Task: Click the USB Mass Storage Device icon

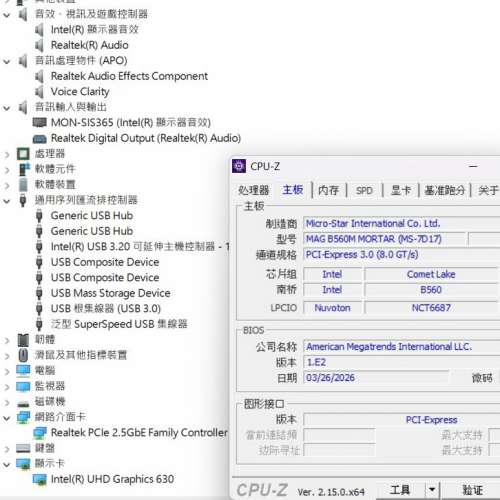Action: click(39, 293)
